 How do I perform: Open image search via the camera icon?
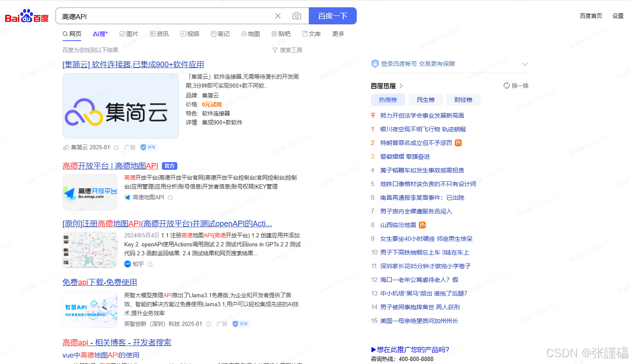coord(297,16)
